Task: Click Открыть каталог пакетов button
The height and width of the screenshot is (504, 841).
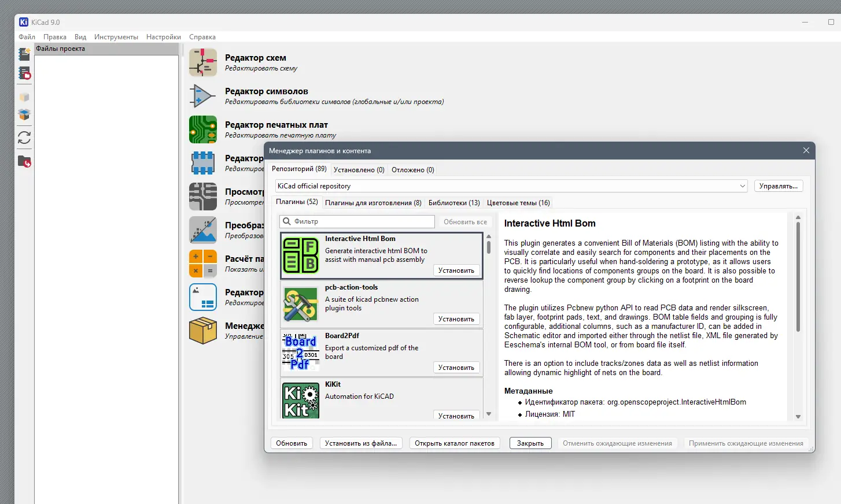Action: coord(455,443)
